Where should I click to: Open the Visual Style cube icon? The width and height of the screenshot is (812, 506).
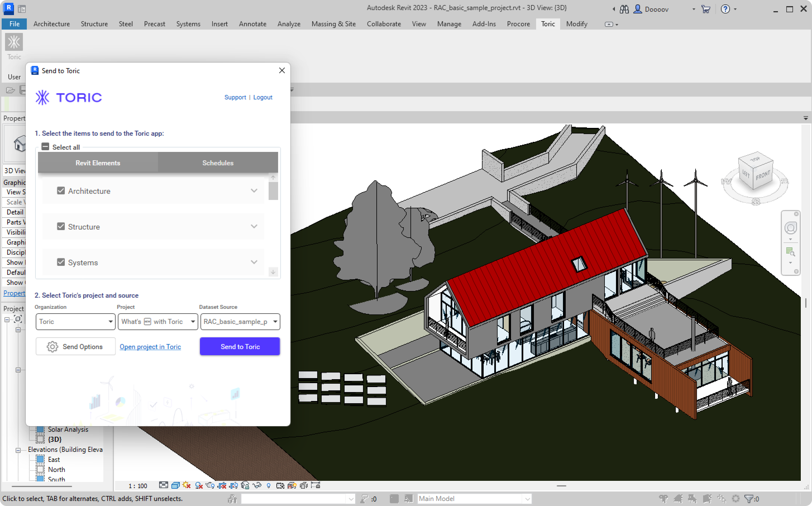point(175,485)
